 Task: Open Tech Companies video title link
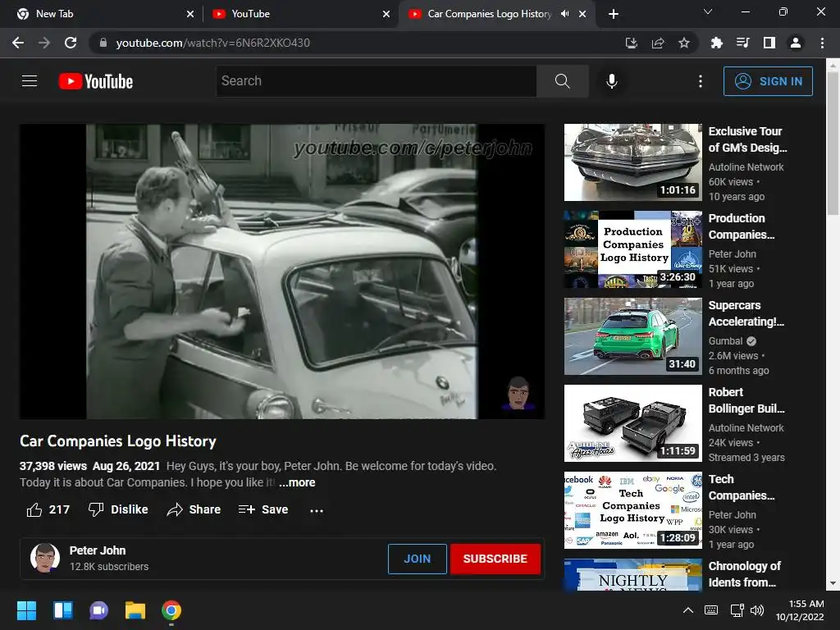click(742, 487)
